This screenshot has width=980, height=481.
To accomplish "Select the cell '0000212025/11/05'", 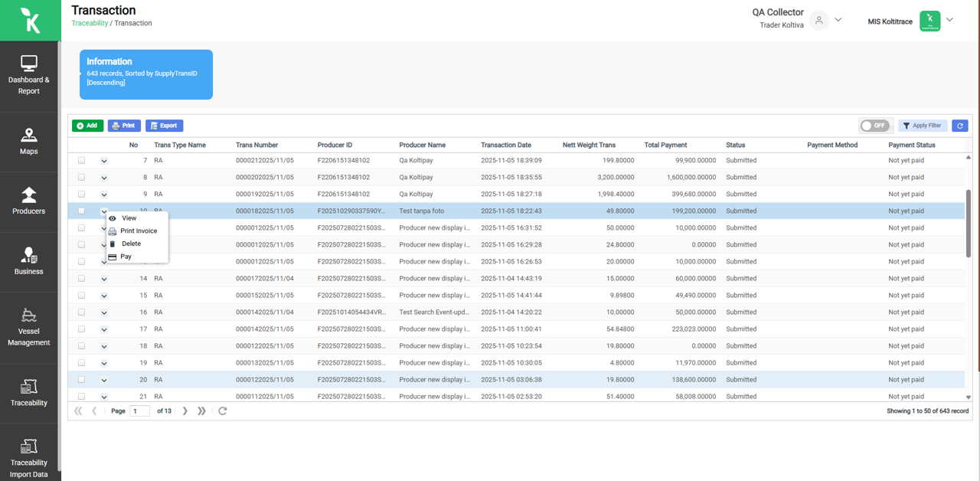I will point(265,160).
